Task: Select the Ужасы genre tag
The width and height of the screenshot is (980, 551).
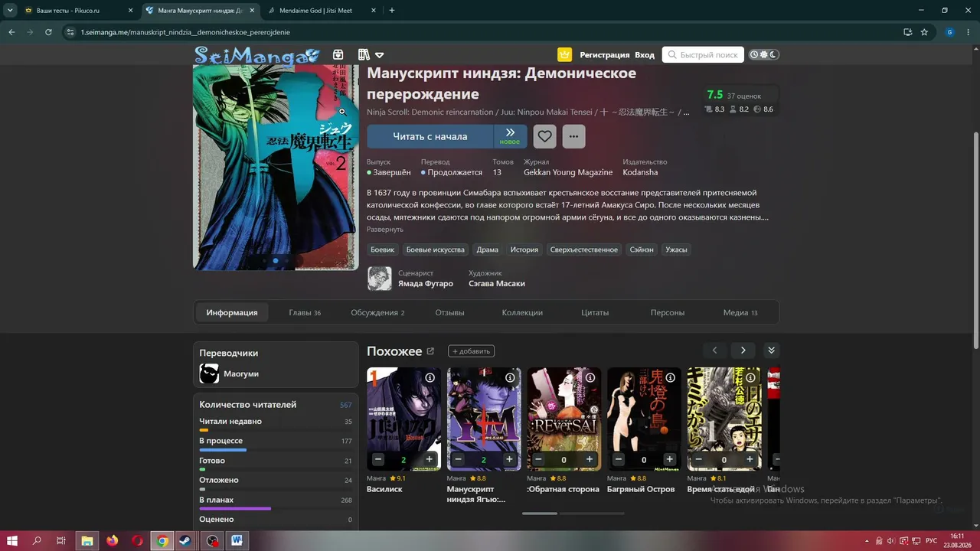Action: click(x=676, y=249)
